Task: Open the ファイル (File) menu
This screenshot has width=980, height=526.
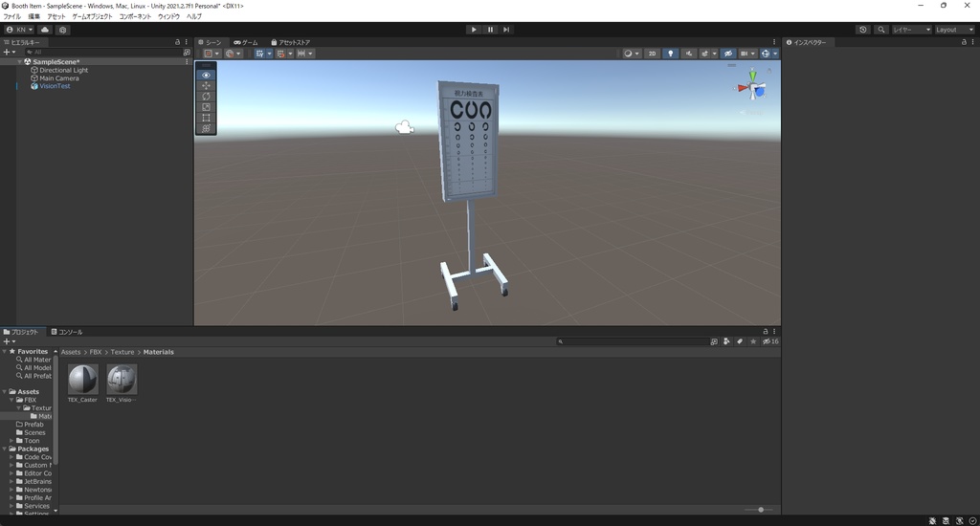Action: point(11,17)
